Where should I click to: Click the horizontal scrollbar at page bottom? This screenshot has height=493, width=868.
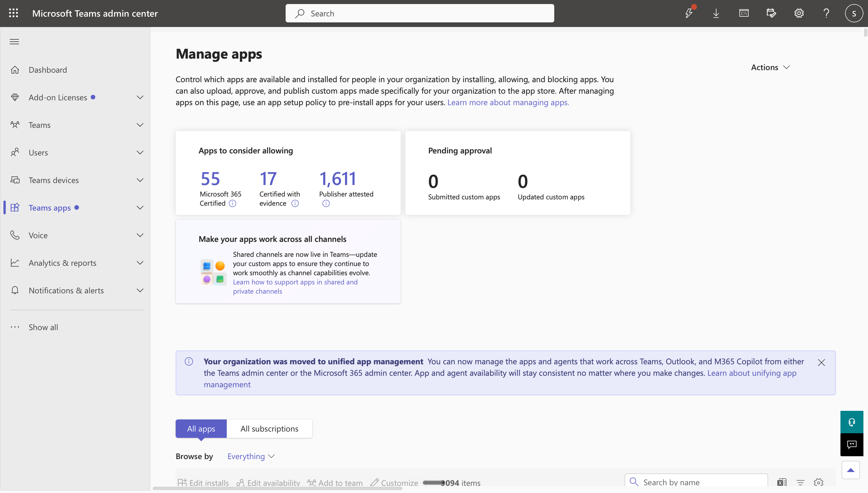[x=277, y=488]
